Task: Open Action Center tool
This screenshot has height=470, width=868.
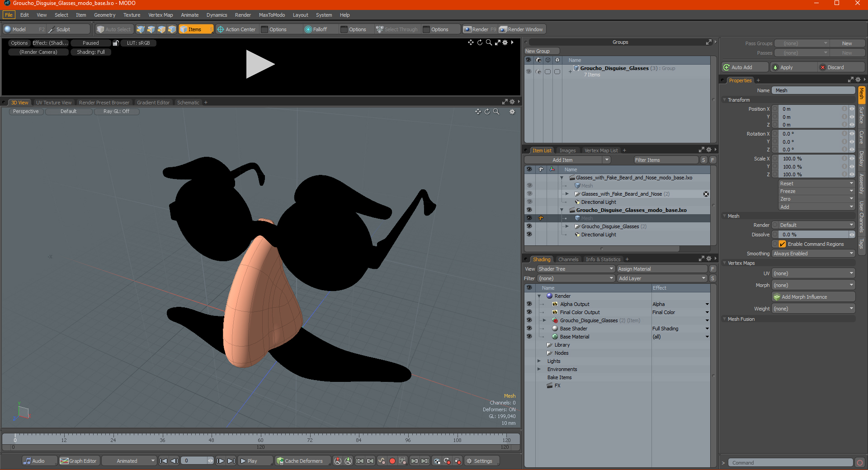Action: (236, 29)
